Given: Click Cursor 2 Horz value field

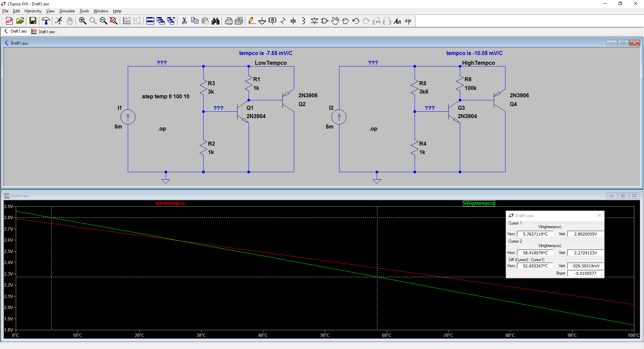Looking at the screenshot, I should (535, 253).
